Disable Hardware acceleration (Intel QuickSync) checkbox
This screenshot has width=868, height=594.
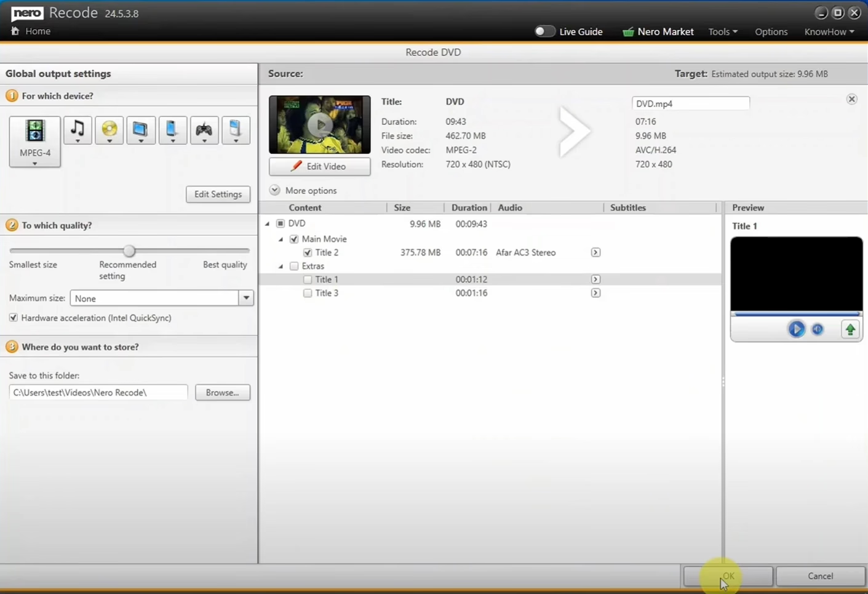[x=14, y=318]
